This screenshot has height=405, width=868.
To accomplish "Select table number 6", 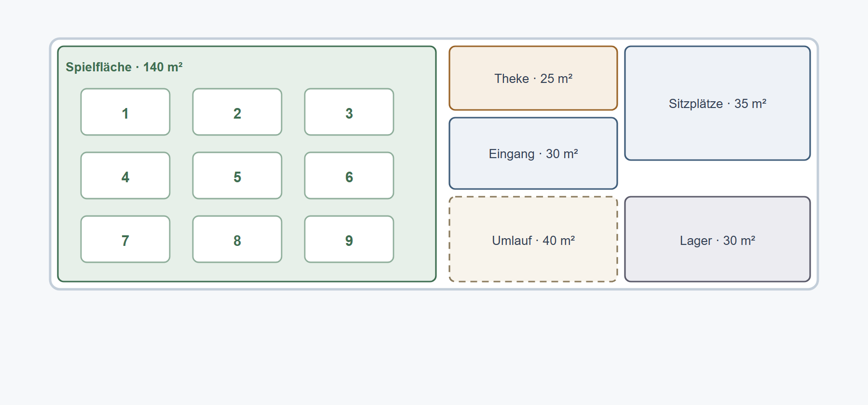I will [349, 175].
